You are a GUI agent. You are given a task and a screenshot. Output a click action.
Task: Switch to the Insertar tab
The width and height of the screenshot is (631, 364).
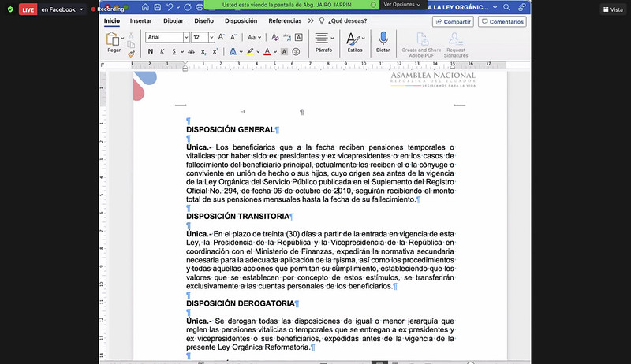click(x=141, y=21)
